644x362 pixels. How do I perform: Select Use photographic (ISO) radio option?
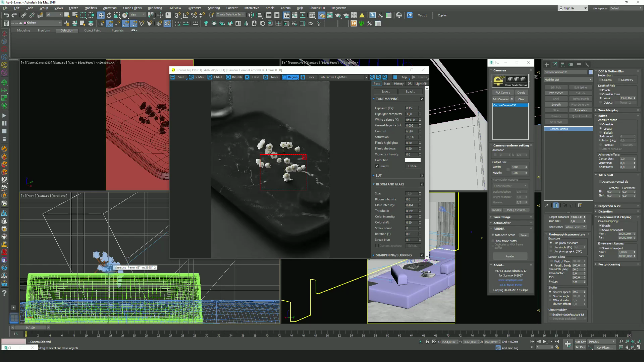pos(551,251)
